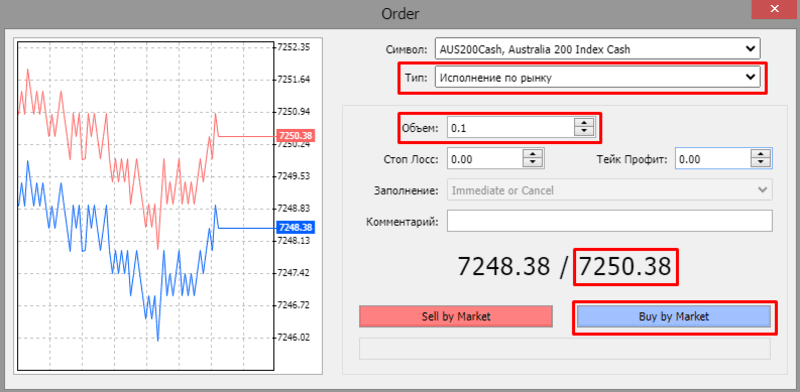Click the ask price 7250.38 text

coord(626,266)
